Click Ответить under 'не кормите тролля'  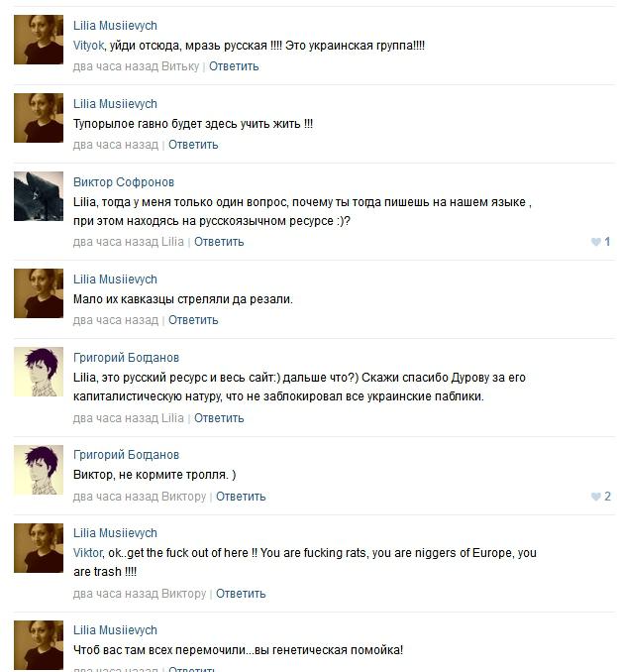241,497
